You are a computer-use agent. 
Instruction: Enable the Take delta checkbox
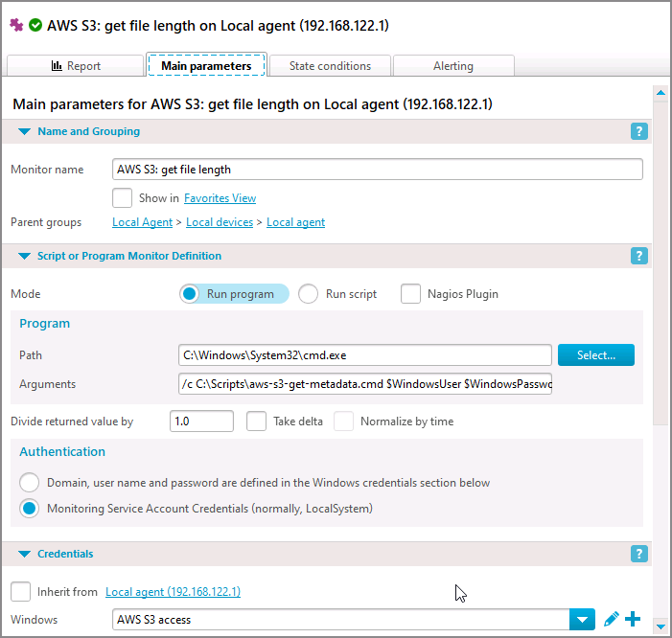[x=256, y=421]
